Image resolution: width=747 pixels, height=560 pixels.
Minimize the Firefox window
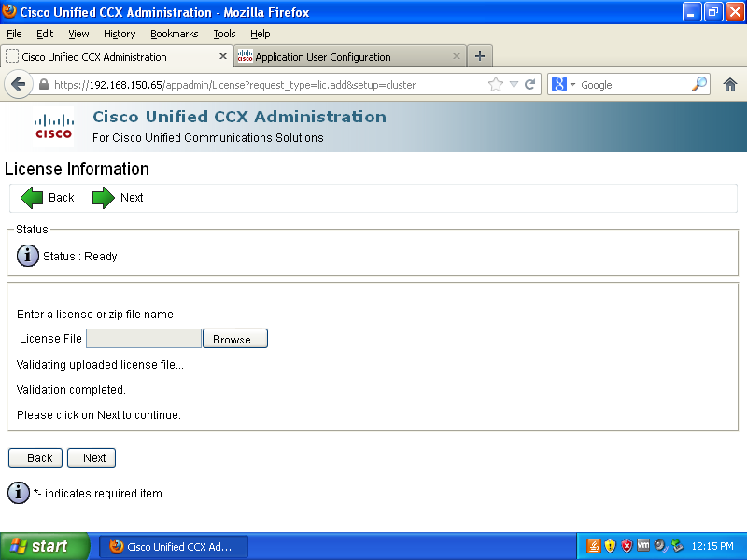[x=692, y=12]
